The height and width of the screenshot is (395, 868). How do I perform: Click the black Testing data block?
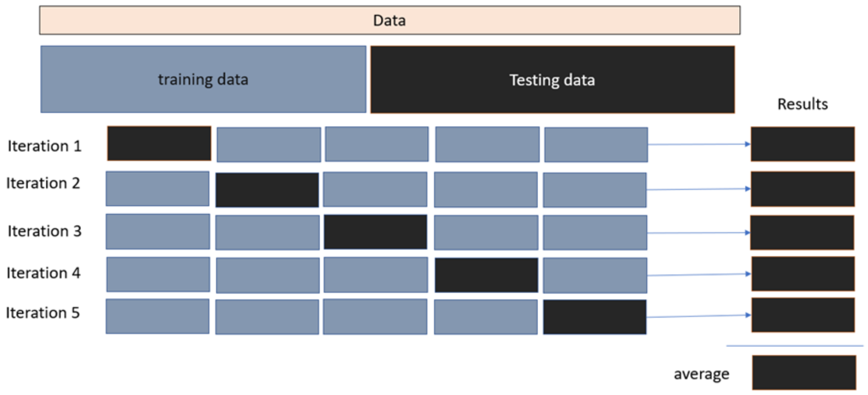552,80
